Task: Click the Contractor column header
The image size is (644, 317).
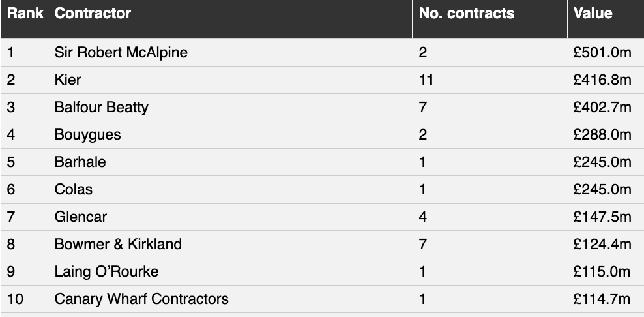Action: (x=93, y=14)
